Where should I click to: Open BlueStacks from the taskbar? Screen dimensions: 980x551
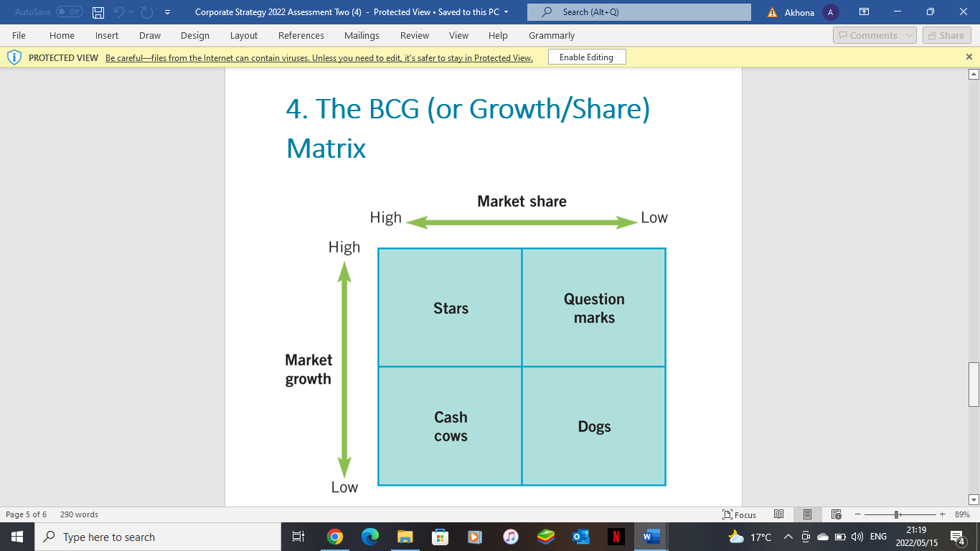click(x=545, y=537)
